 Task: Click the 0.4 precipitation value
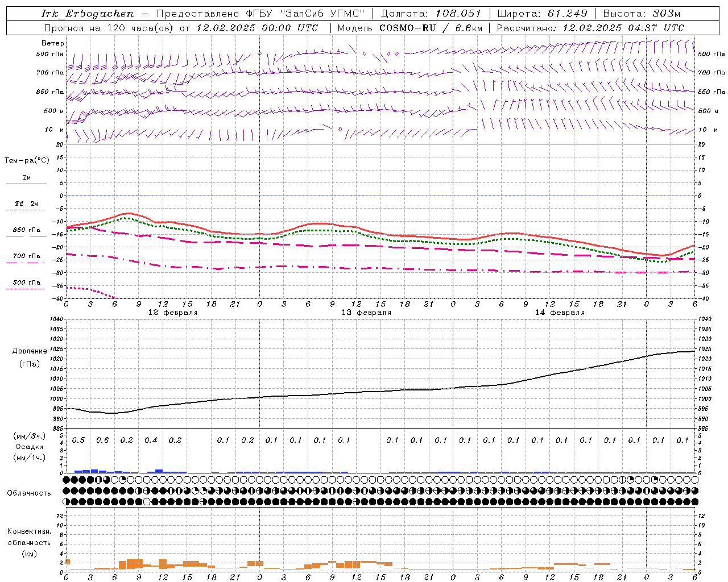point(151,440)
